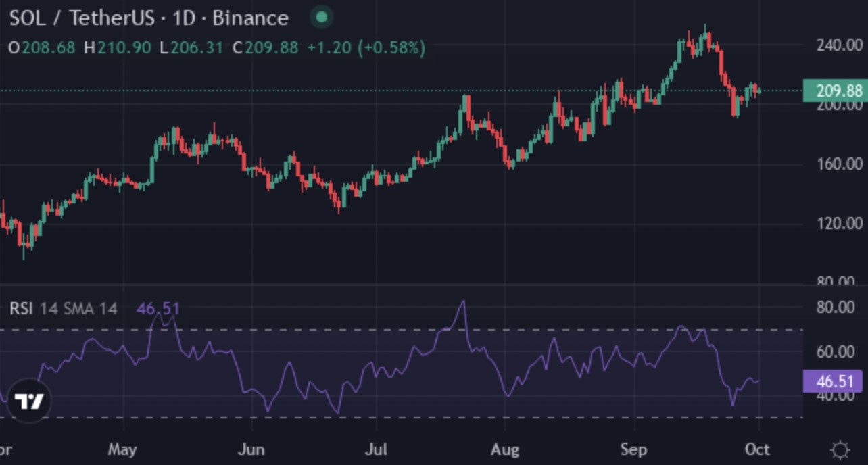Open chart settings gear icon
868x465 pixels.
coord(840,449)
